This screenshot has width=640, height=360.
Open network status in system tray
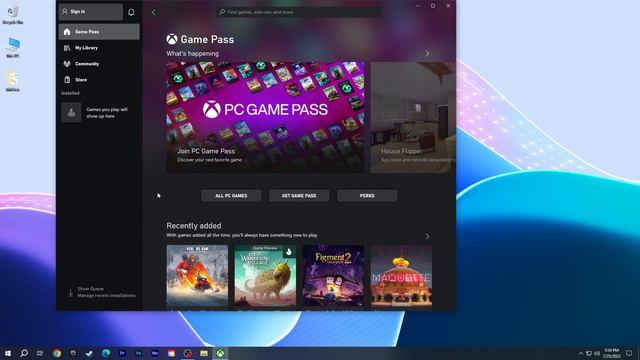[x=589, y=353]
